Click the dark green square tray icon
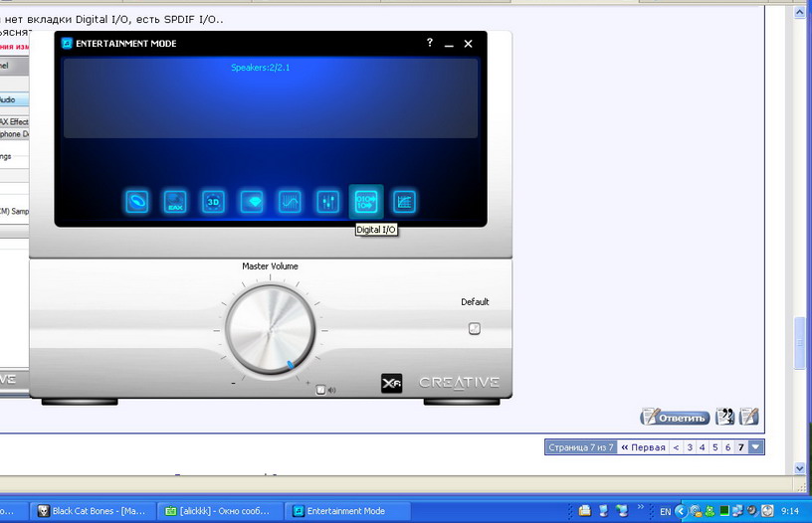This screenshot has height=523, width=812. pyautogui.click(x=724, y=511)
